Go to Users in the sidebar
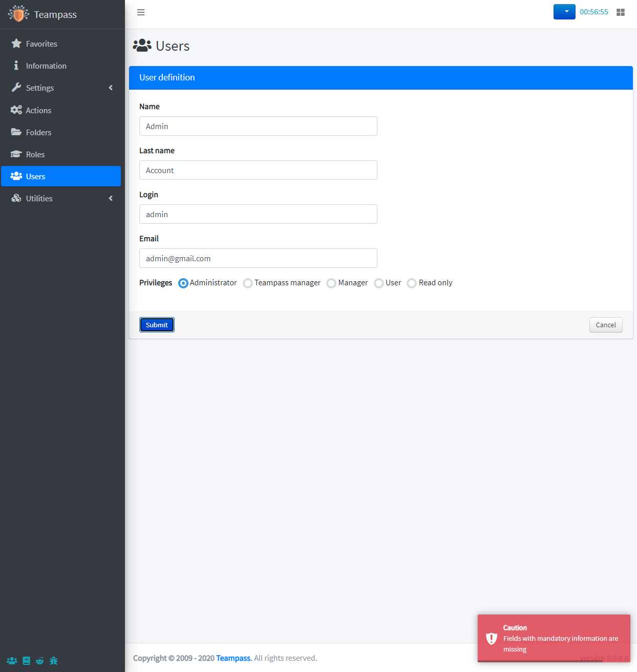637x672 pixels. tap(61, 176)
